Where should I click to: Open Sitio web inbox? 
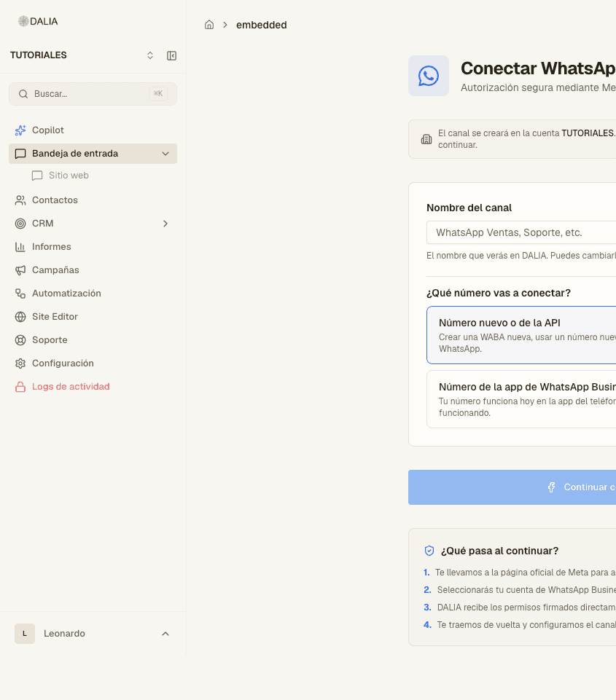[69, 176]
